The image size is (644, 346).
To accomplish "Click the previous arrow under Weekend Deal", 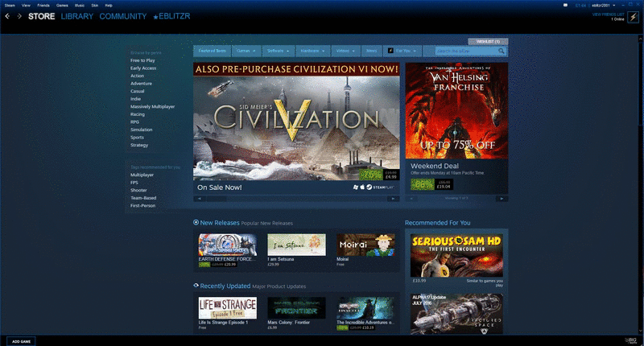I will point(411,199).
